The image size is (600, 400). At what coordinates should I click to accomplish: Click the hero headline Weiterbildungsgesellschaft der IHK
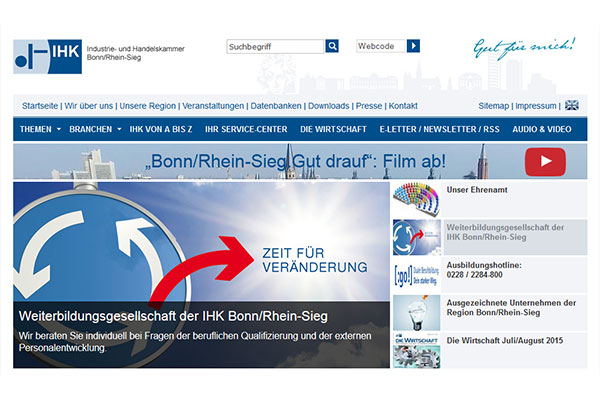pyautogui.click(x=173, y=316)
